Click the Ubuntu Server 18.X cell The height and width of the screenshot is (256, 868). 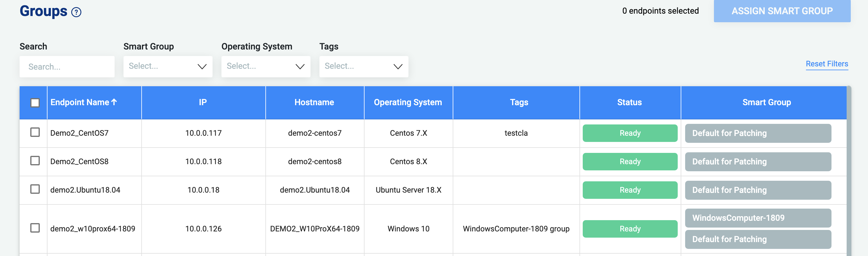pyautogui.click(x=408, y=190)
